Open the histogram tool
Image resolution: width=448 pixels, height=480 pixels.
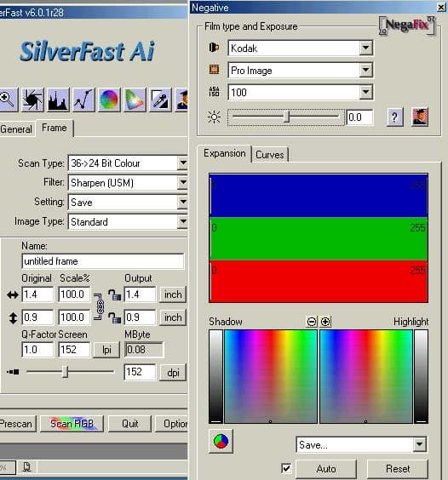(58, 100)
